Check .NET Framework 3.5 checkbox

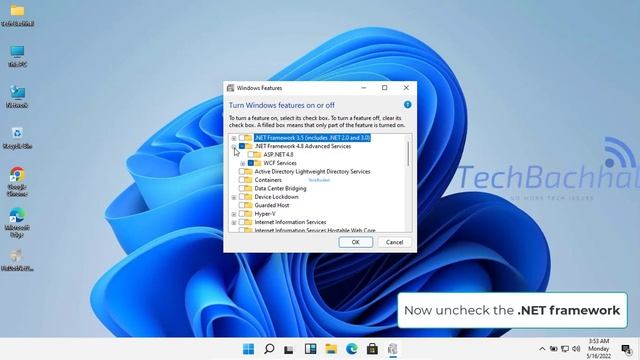(x=242, y=138)
